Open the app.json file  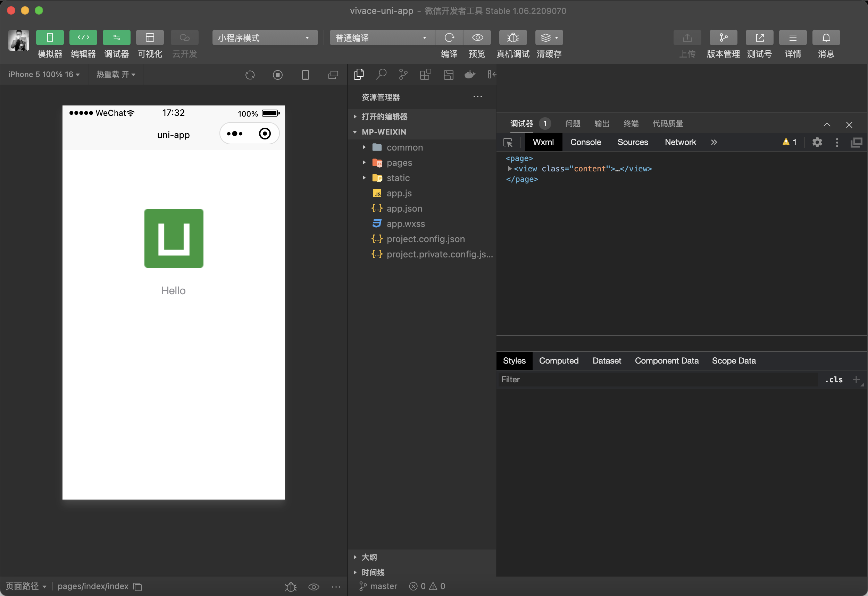(x=422, y=208)
